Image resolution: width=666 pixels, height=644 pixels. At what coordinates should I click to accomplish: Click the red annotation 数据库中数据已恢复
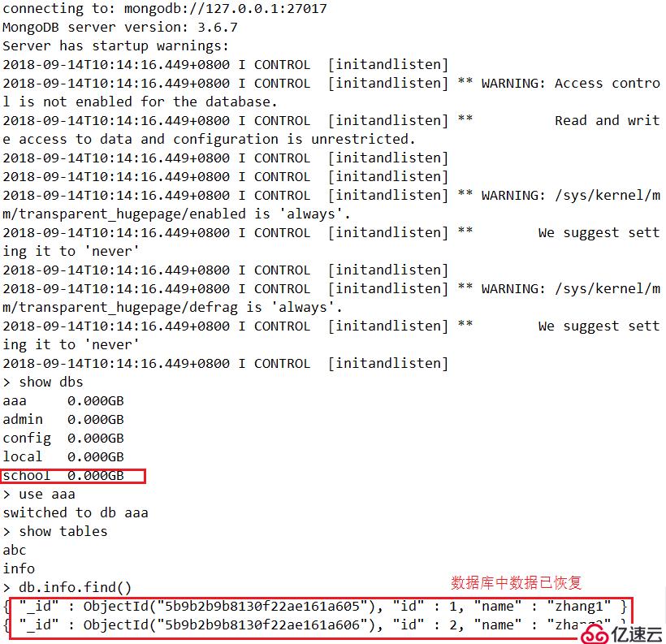pos(516,583)
